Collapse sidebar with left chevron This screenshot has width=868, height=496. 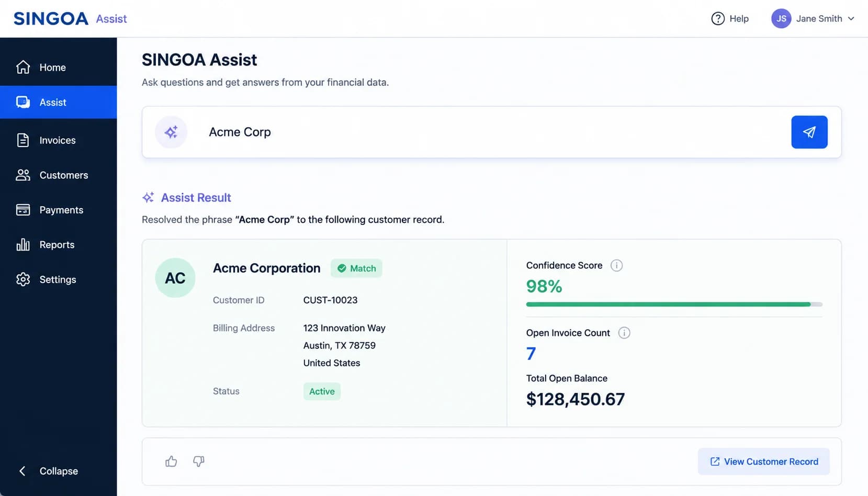(22, 471)
